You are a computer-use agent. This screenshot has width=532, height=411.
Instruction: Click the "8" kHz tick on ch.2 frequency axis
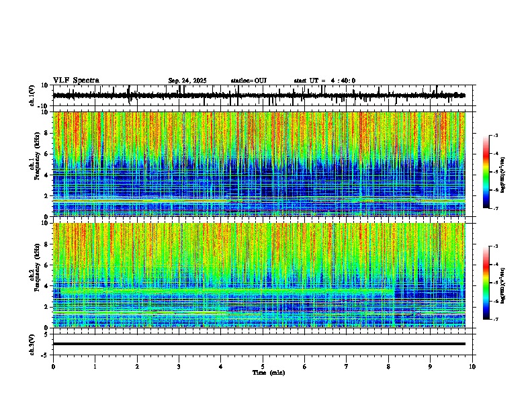point(46,244)
